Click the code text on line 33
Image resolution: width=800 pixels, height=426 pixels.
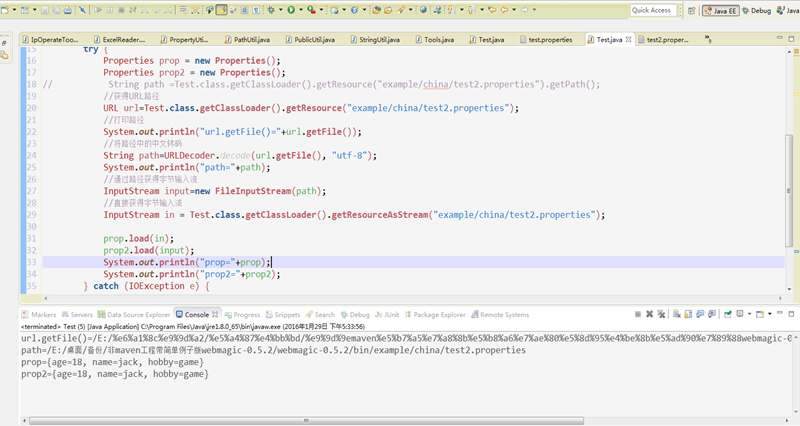tap(187, 262)
